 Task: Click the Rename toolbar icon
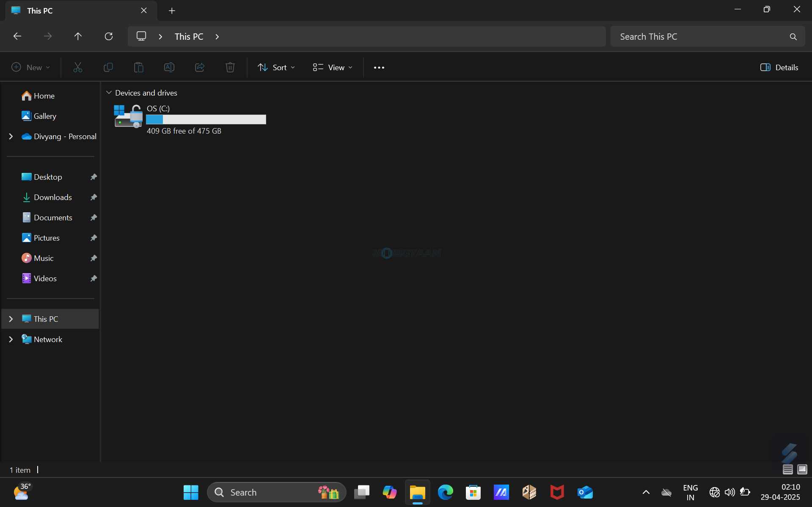coord(169,67)
